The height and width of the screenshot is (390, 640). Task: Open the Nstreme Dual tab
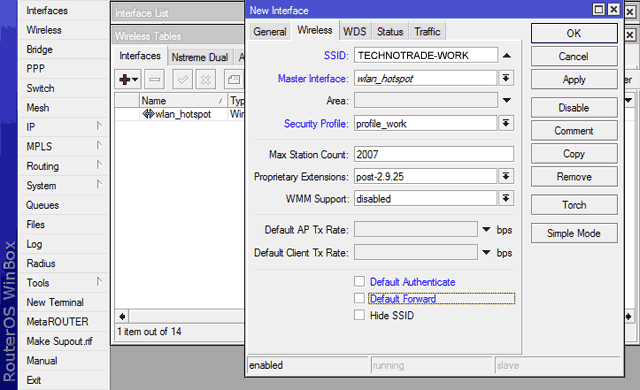pos(200,57)
